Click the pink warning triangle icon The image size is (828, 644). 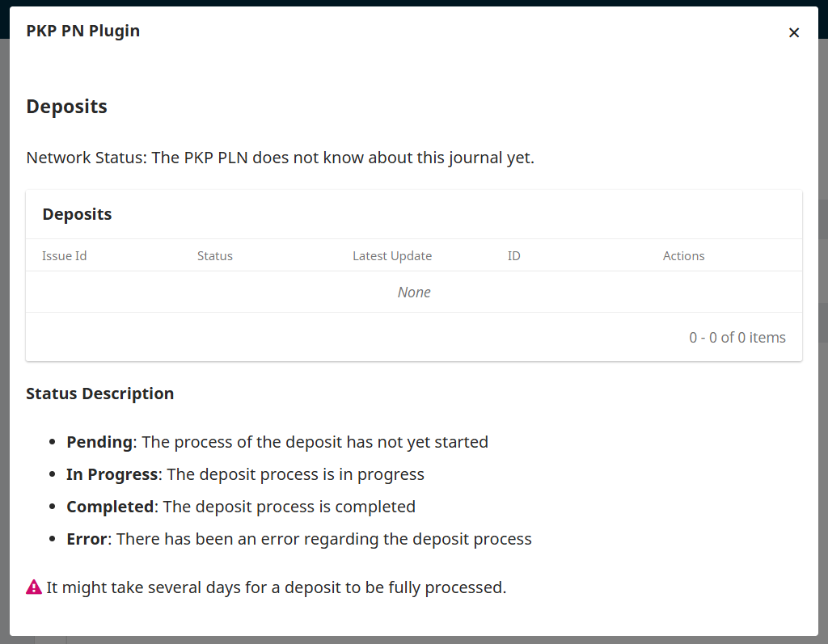click(x=34, y=587)
